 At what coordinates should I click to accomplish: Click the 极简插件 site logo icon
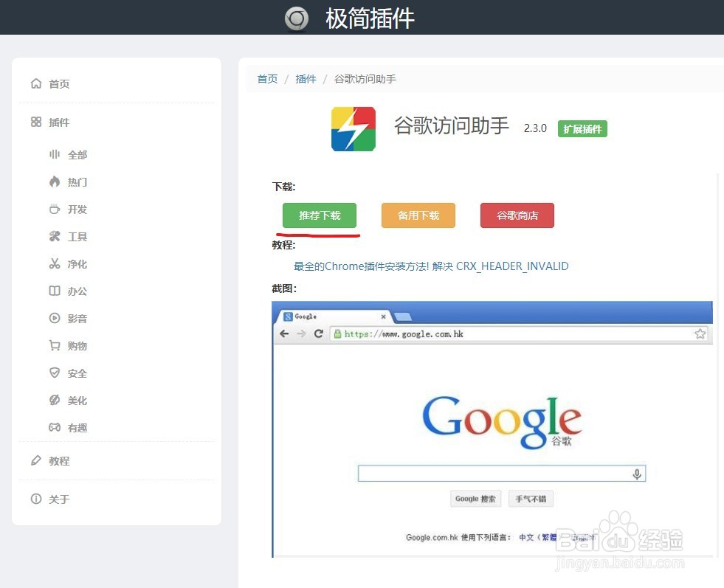point(296,19)
